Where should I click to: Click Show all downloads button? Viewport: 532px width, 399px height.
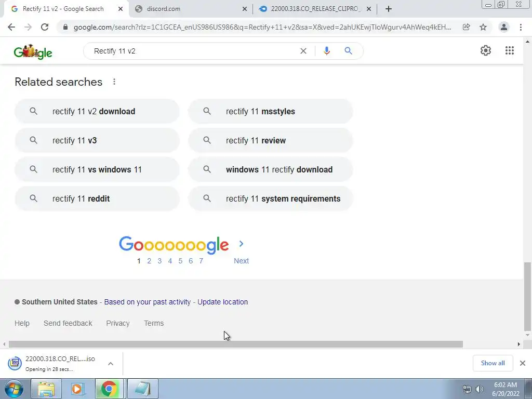point(493,363)
